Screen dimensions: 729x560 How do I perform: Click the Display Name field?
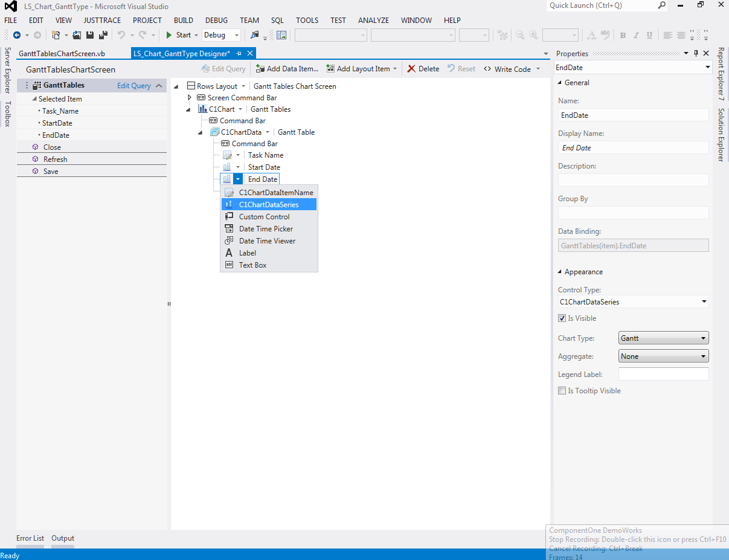coord(633,147)
